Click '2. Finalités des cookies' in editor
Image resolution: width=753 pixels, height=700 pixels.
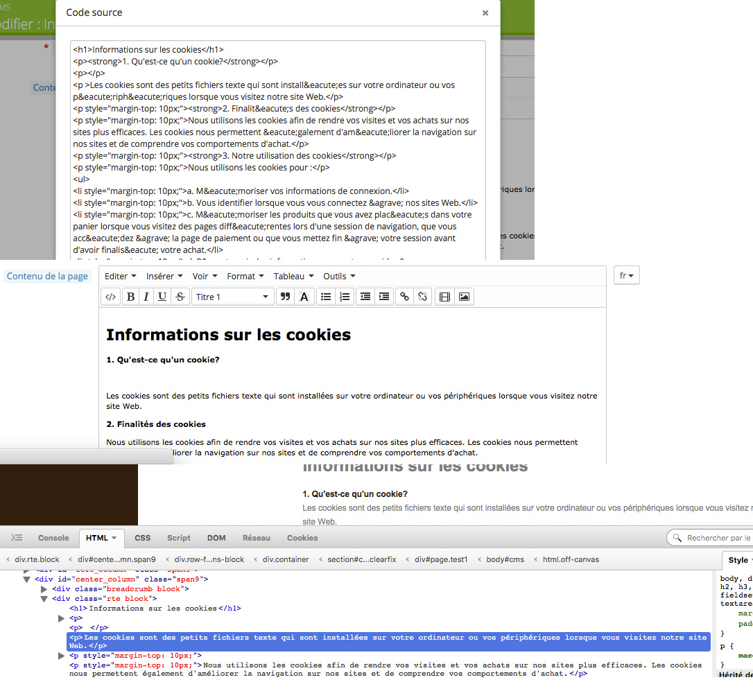pos(156,424)
